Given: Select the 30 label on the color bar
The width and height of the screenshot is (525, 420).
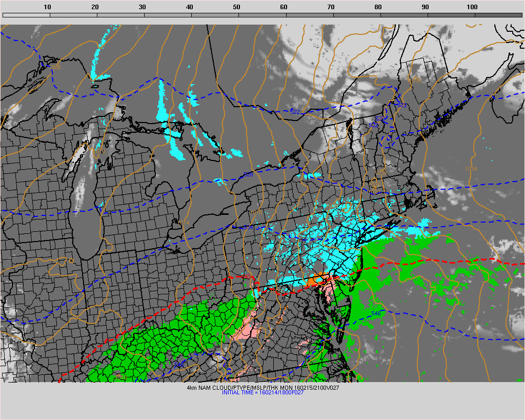Looking at the screenshot, I should pyautogui.click(x=142, y=7).
